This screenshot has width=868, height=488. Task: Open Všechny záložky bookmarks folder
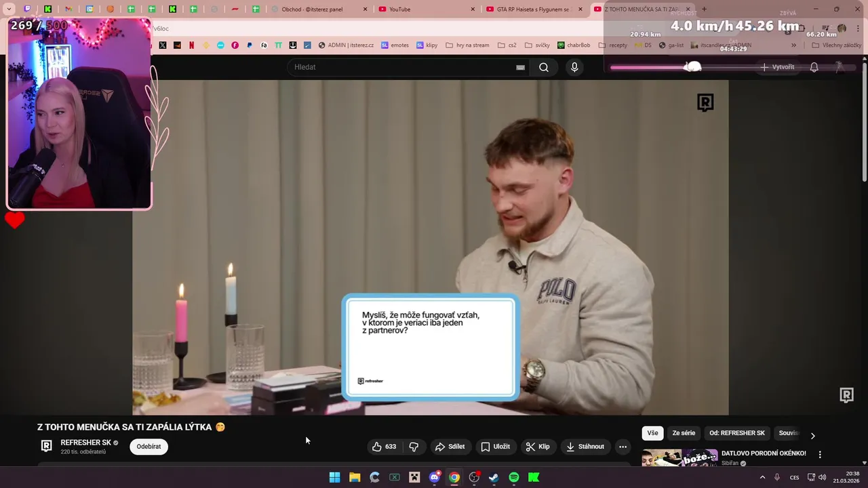[x=836, y=45]
